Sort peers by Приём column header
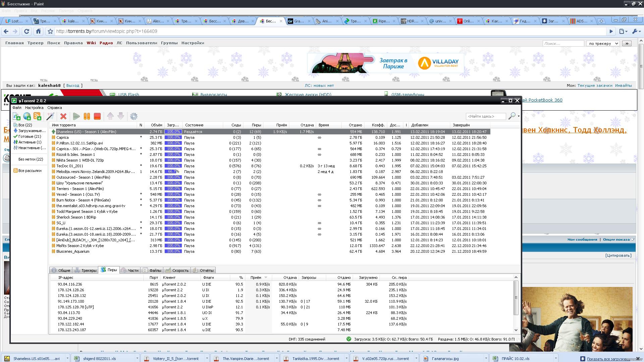This screenshot has width=644, height=362. click(x=258, y=278)
